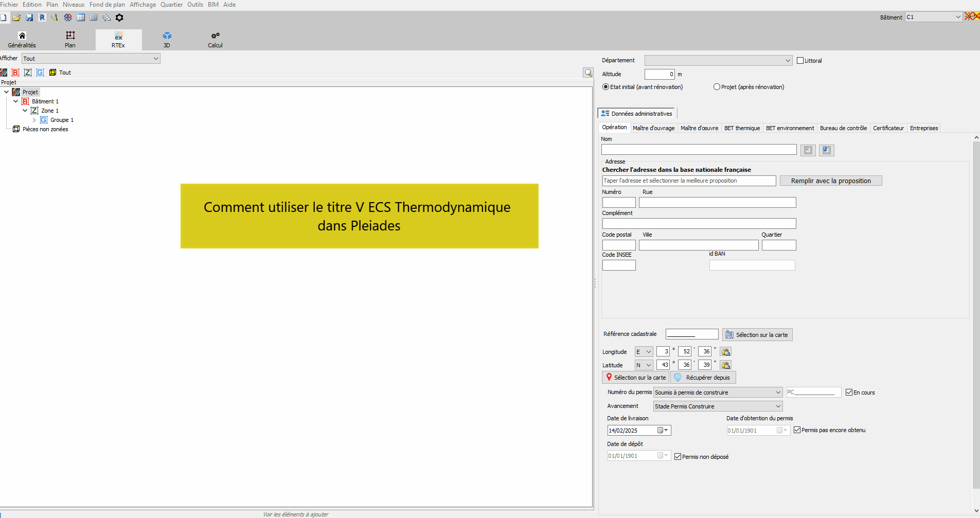Viewport: 980px width, 518px height.
Task: Open the Département dropdown
Action: pos(718,61)
